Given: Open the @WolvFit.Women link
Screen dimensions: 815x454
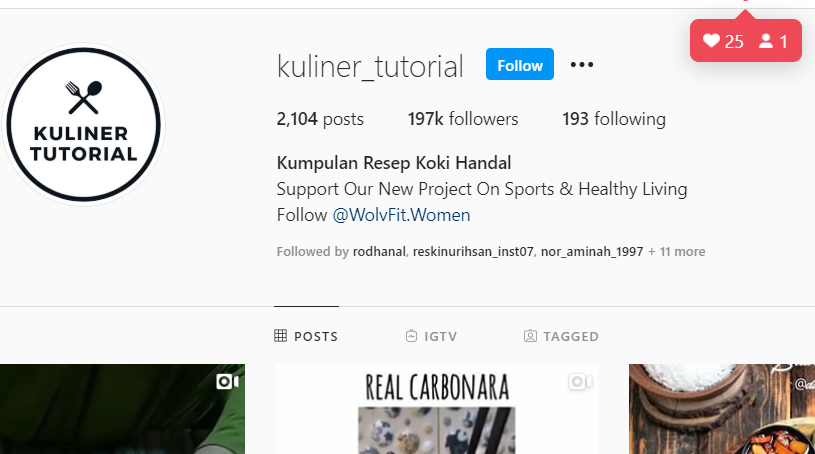Looking at the screenshot, I should click(401, 215).
